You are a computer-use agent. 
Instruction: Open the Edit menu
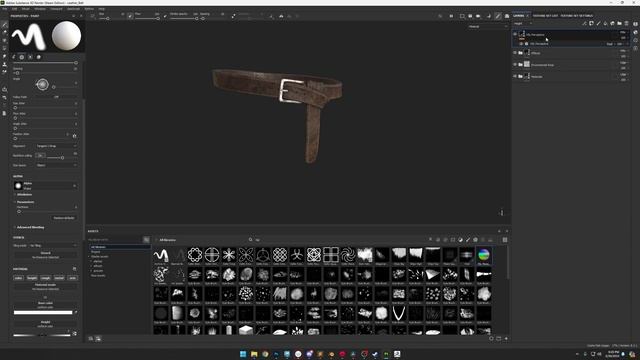tap(14, 9)
